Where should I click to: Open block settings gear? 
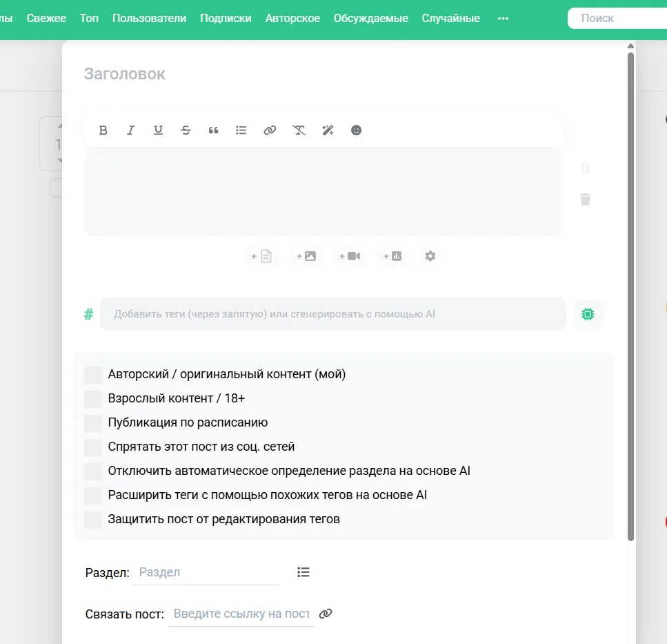point(430,256)
